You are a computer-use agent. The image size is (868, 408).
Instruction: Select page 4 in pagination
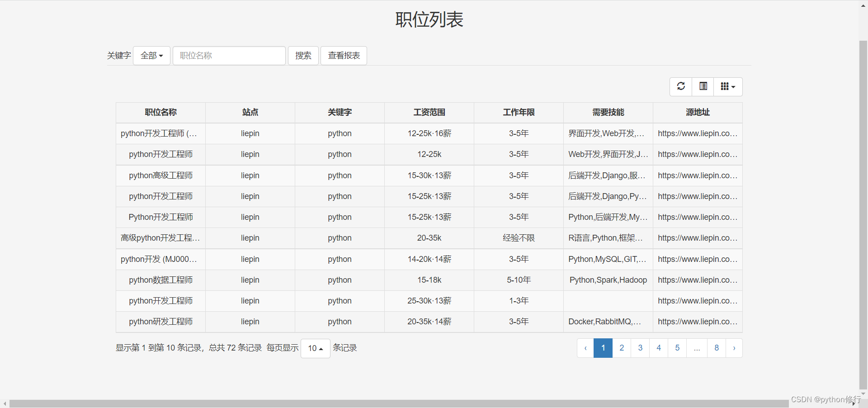tap(659, 348)
